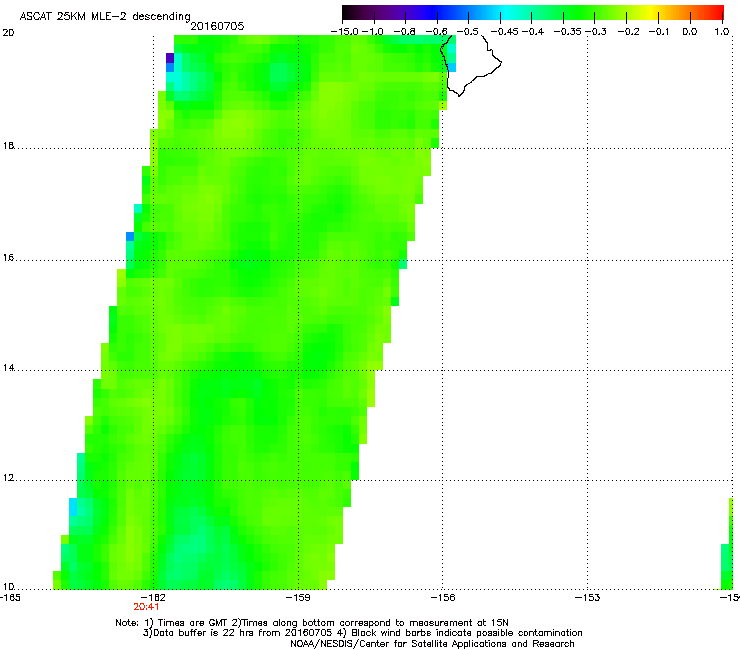This screenshot has width=740, height=650.
Task: Select the -0.45 colorbar tick label
Action: [505, 32]
